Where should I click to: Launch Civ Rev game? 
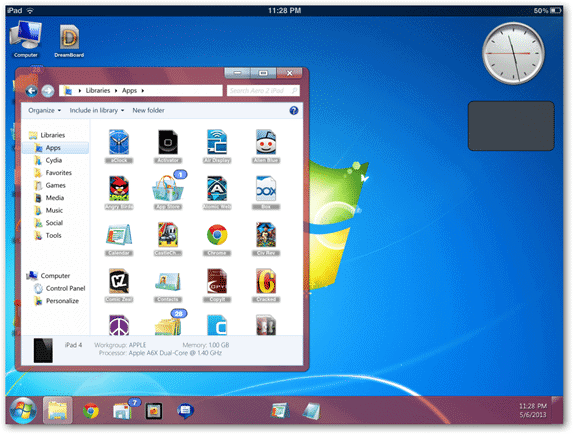pos(266,235)
